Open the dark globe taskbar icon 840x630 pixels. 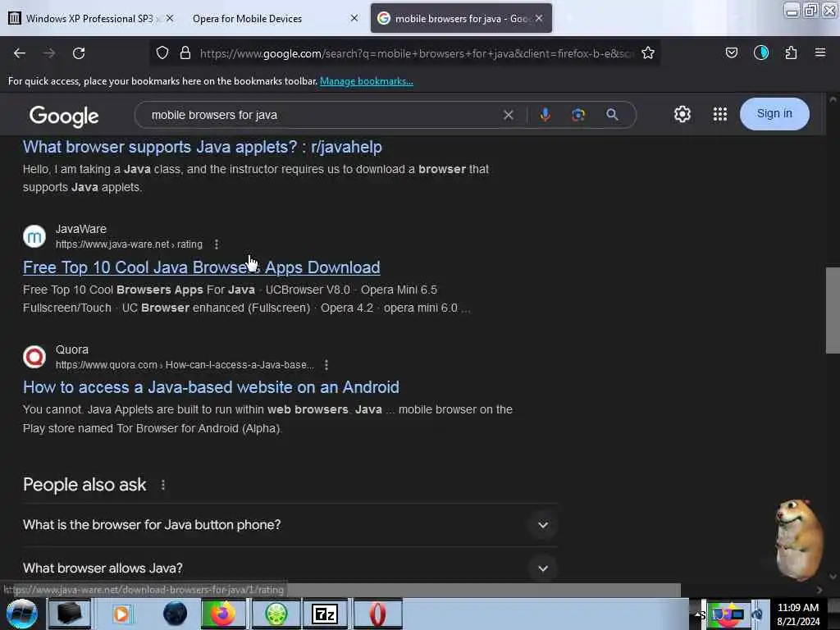[x=176, y=614]
